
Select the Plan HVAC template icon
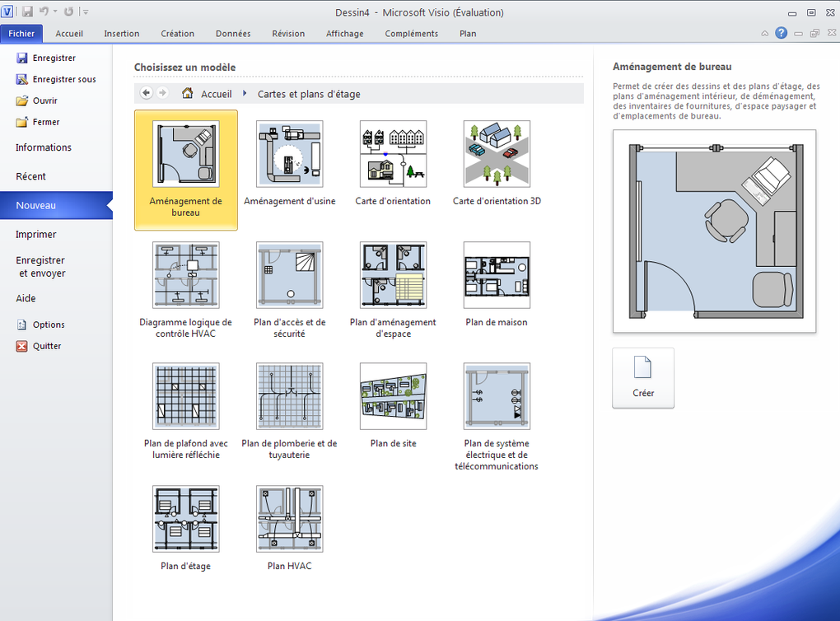click(289, 519)
